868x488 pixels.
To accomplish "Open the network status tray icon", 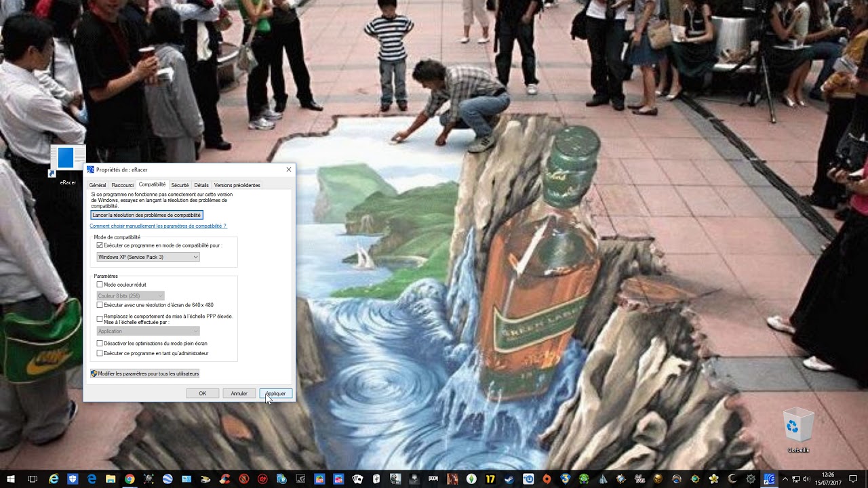I will pyautogui.click(x=796, y=479).
